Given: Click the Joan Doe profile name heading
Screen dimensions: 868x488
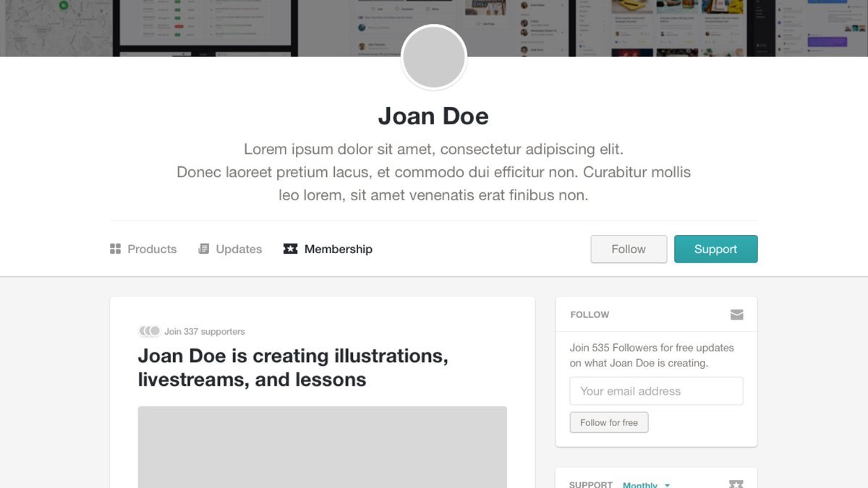Looking at the screenshot, I should click(x=433, y=116).
